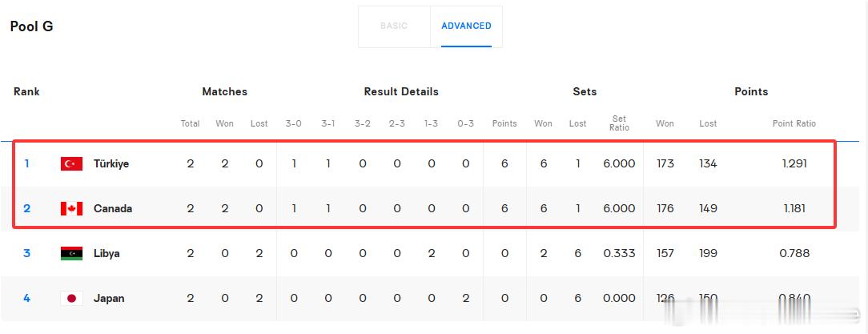Open the Türkiye team link
The image size is (868, 334).
[111, 164]
